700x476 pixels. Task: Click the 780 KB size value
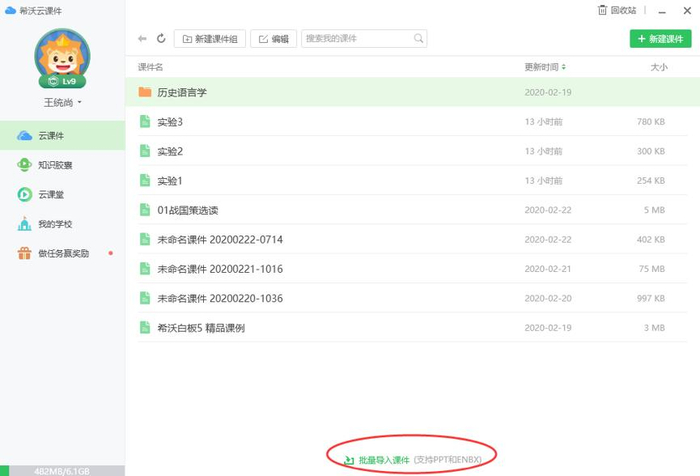(651, 121)
